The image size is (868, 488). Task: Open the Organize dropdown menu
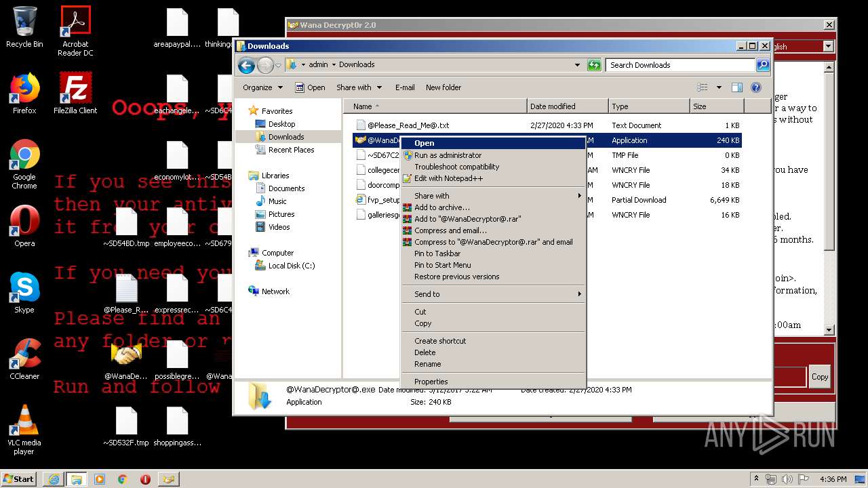[x=262, y=87]
